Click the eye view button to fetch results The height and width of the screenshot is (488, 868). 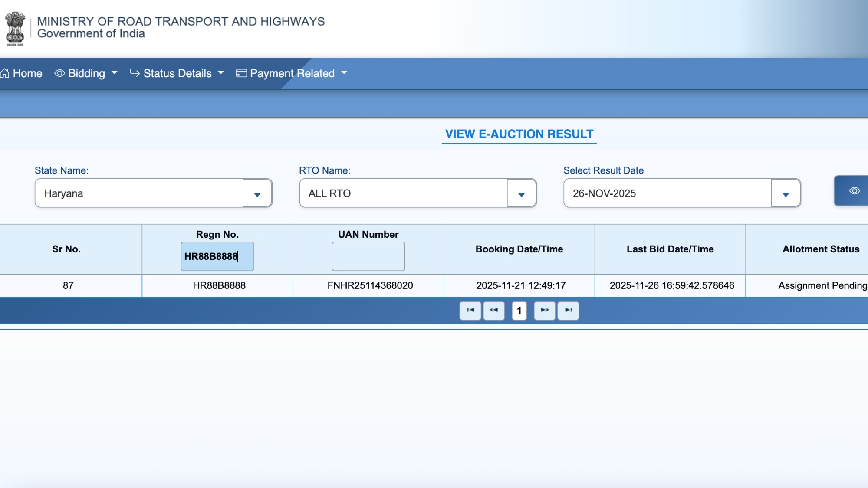tap(855, 191)
